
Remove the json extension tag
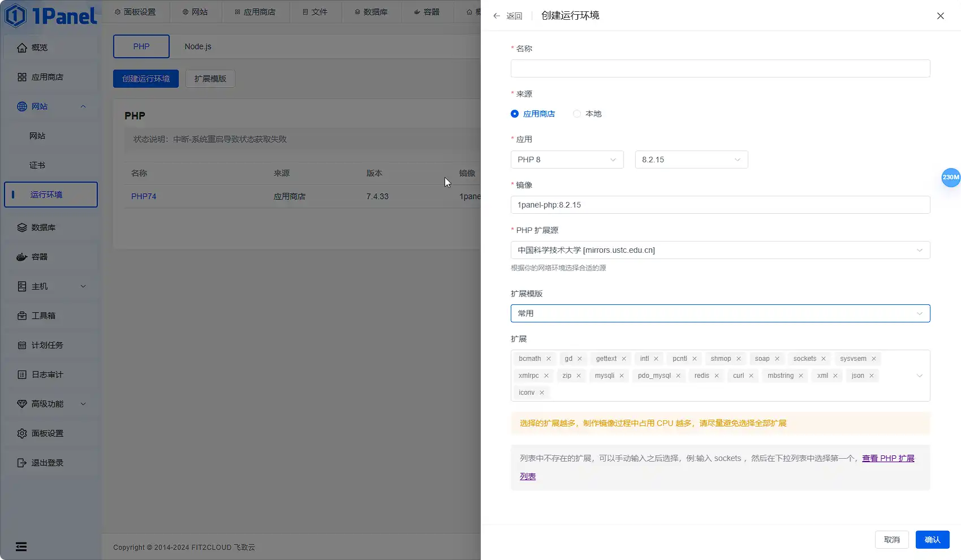tap(872, 376)
